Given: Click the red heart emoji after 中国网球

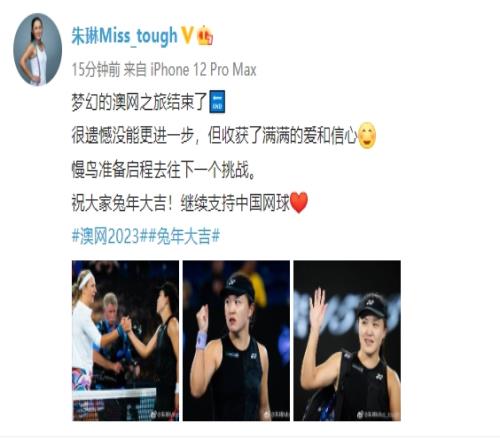Looking at the screenshot, I should click(299, 203).
